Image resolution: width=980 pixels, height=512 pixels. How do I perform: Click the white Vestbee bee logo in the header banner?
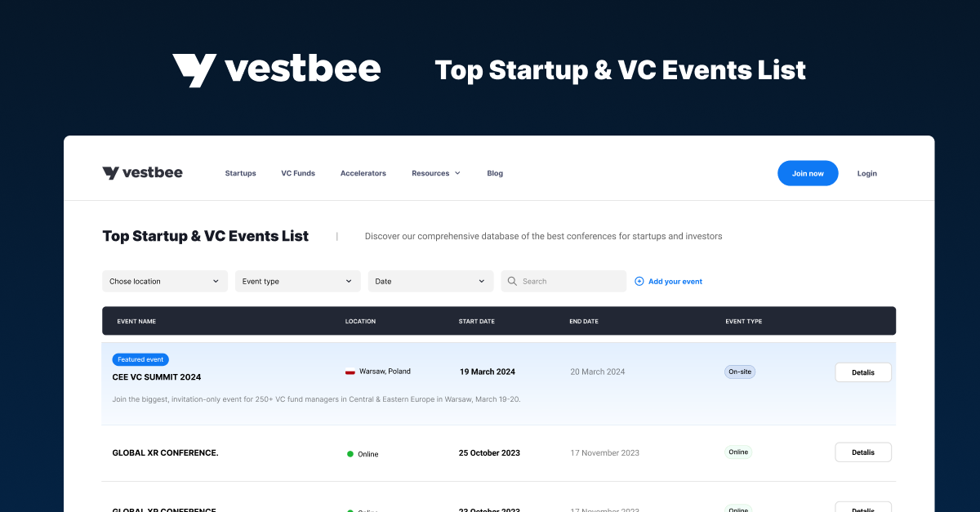click(x=193, y=69)
